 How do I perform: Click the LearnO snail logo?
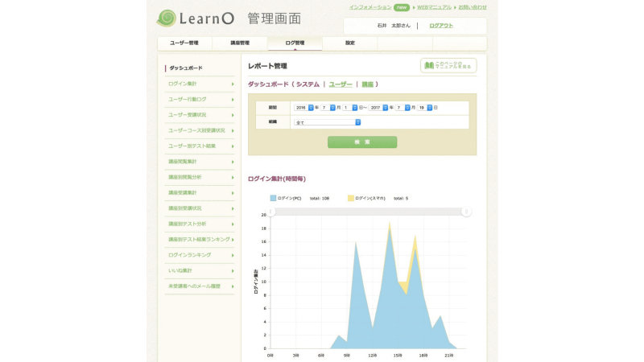167,18
